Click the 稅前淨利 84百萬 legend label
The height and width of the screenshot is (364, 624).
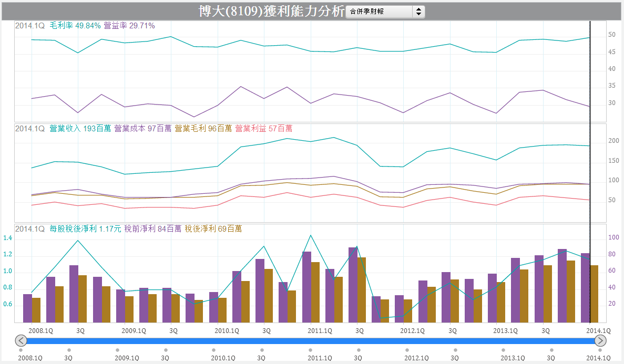(x=153, y=228)
